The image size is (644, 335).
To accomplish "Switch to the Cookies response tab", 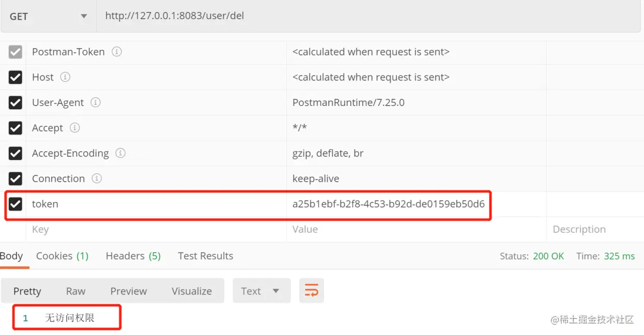I will pos(62,256).
